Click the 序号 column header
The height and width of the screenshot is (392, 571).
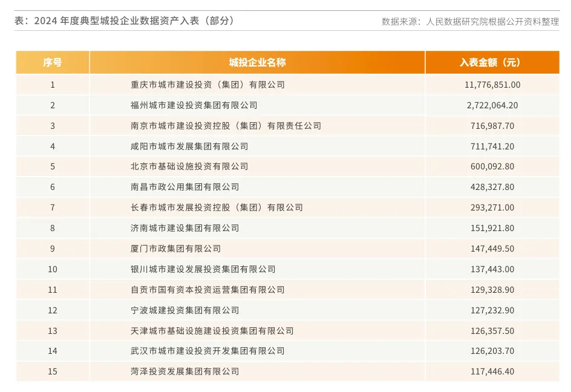[x=53, y=62]
